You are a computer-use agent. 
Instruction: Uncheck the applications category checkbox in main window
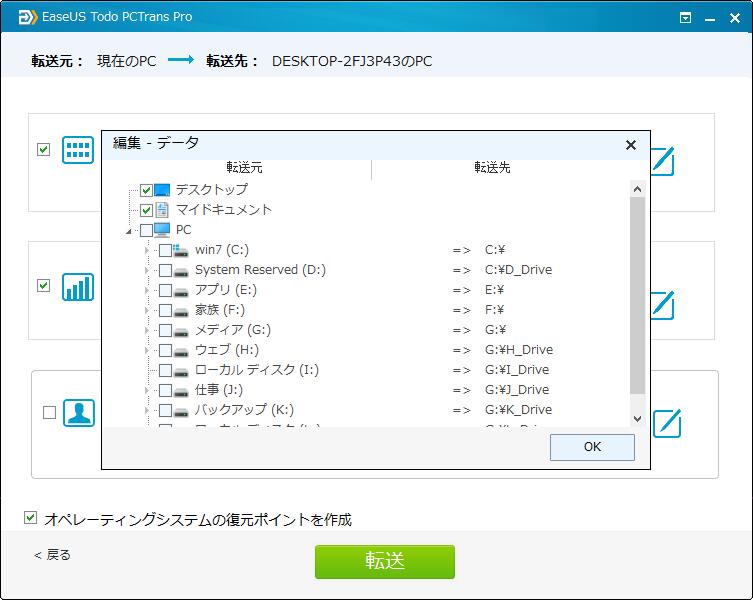click(44, 149)
